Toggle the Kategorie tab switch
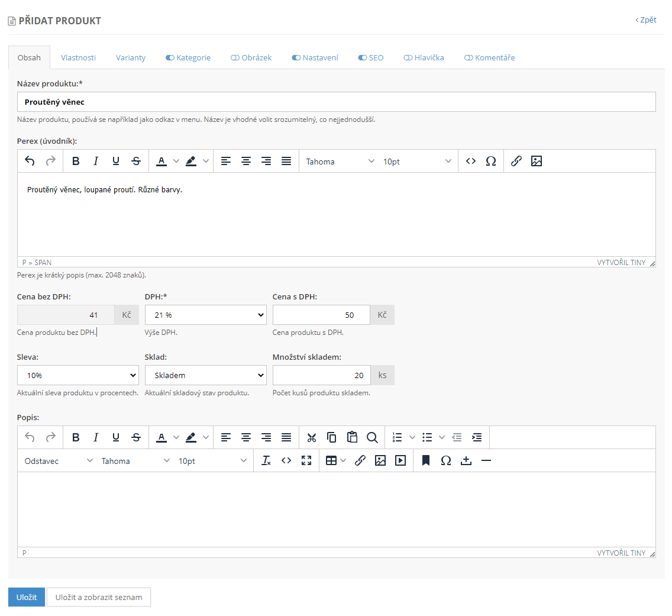Viewport: 672px width, 616px height. (x=170, y=58)
